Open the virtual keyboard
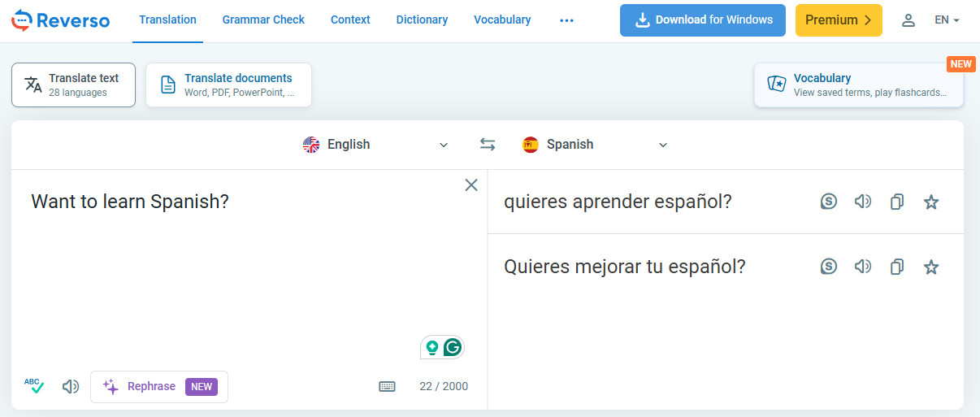Image resolution: width=980 pixels, height=417 pixels. 388,387
